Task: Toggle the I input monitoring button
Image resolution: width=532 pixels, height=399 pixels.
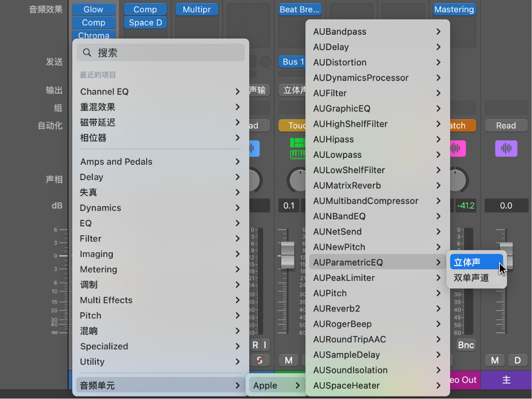Action: (265, 345)
